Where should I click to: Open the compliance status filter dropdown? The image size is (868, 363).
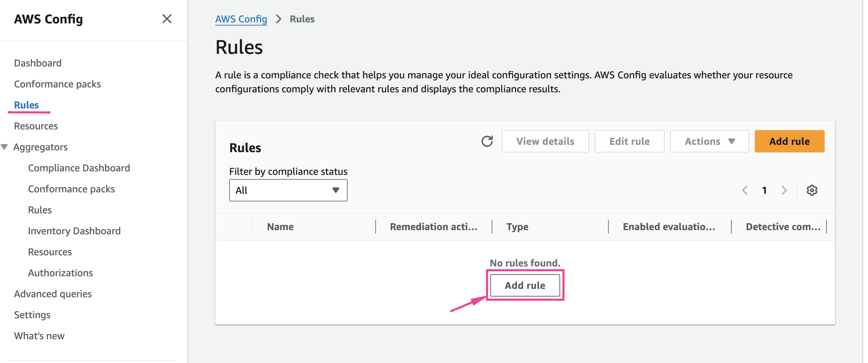288,190
